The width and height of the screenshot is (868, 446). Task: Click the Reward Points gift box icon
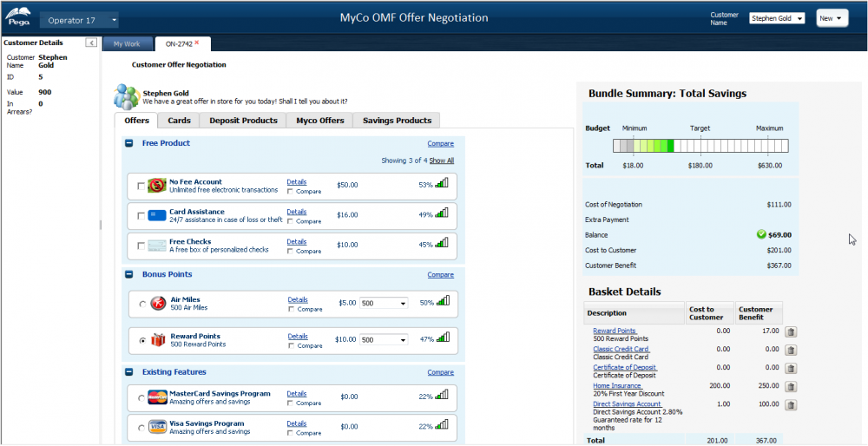tap(158, 340)
